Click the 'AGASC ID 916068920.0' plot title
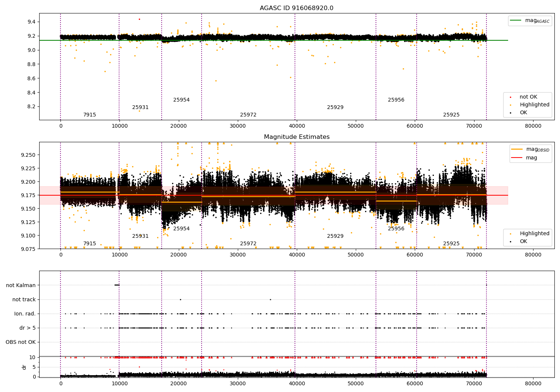560x392 pixels. click(296, 8)
